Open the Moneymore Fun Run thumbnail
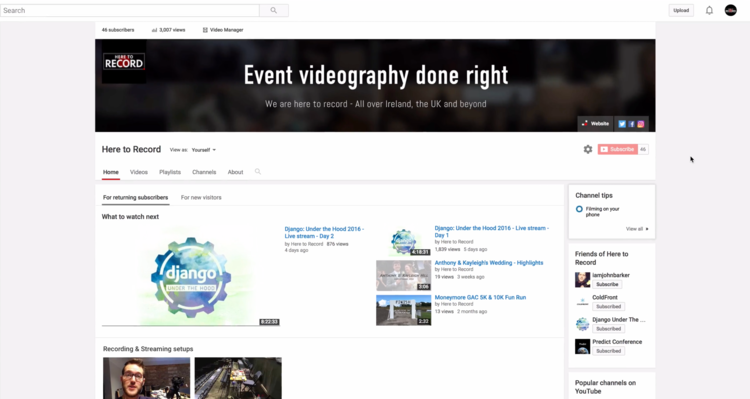This screenshot has height=399, width=750. pos(403,310)
